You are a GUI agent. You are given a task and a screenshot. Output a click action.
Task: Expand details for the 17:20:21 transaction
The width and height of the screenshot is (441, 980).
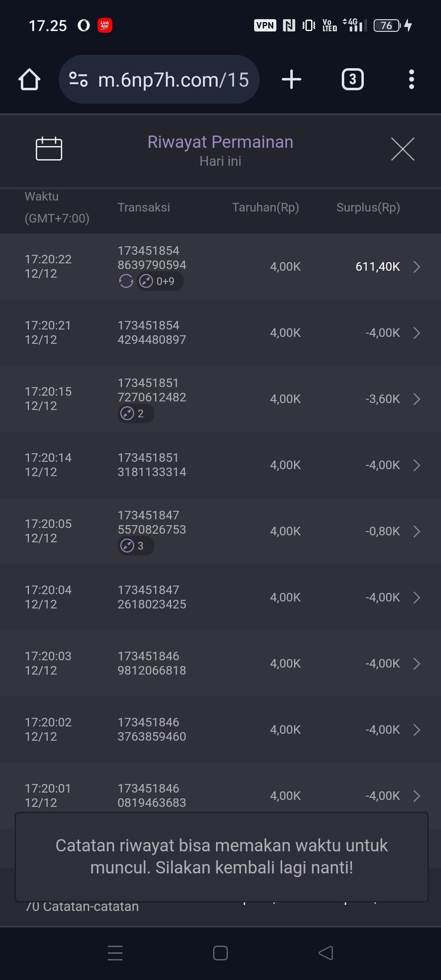(x=416, y=333)
